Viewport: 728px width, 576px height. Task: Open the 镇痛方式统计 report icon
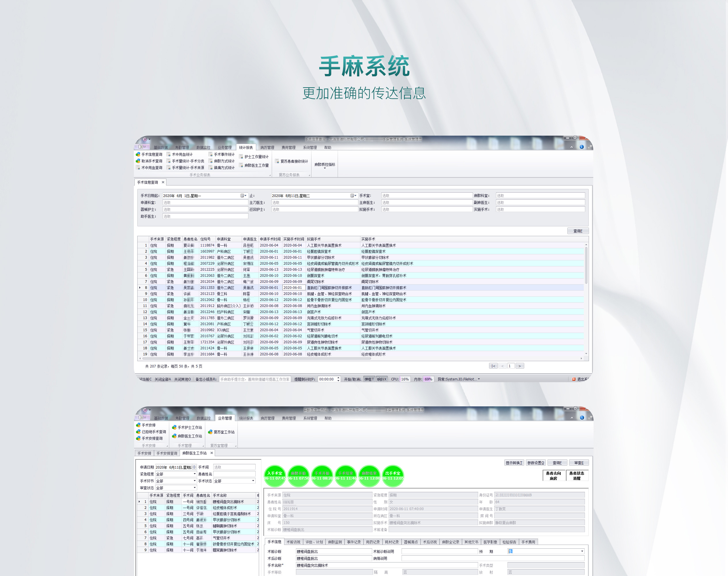click(211, 168)
